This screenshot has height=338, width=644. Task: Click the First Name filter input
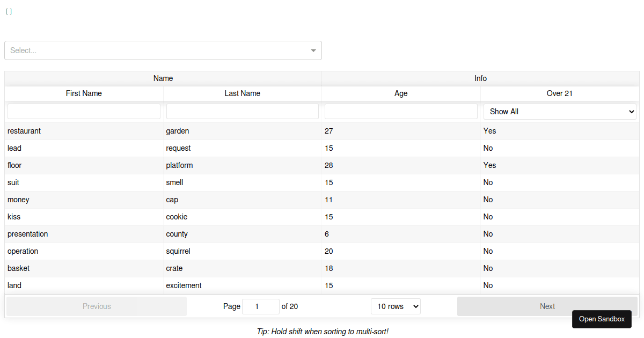pyautogui.click(x=84, y=111)
